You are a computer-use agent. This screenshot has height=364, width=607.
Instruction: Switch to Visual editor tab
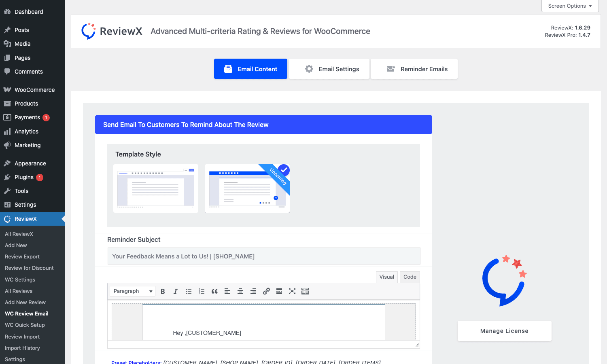click(386, 277)
